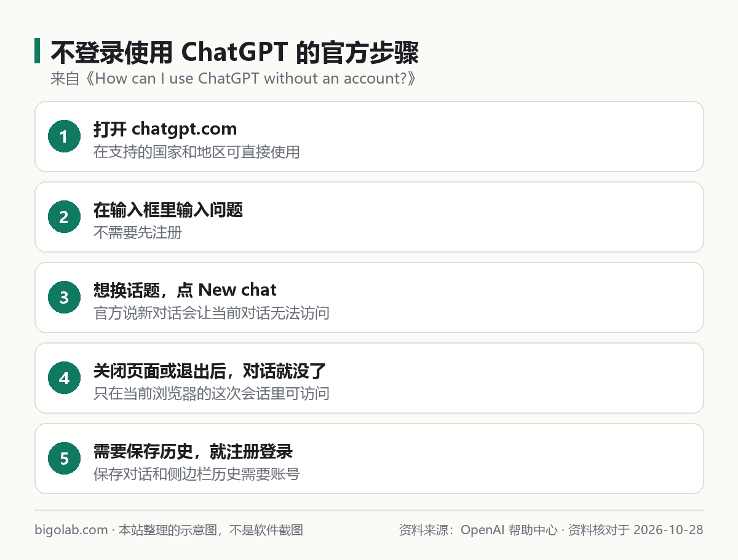The height and width of the screenshot is (560, 738).
Task: Select the date text 资料核对于 2026-10-28
Action: [x=635, y=530]
